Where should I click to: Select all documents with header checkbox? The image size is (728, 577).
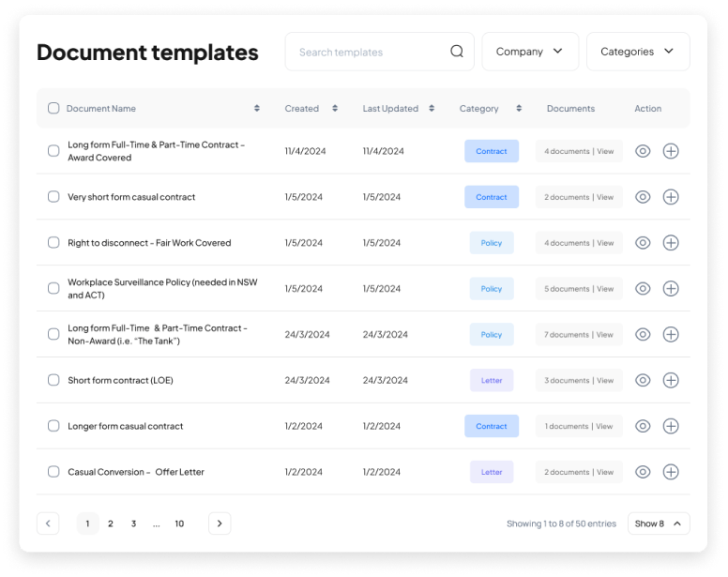pyautogui.click(x=53, y=108)
